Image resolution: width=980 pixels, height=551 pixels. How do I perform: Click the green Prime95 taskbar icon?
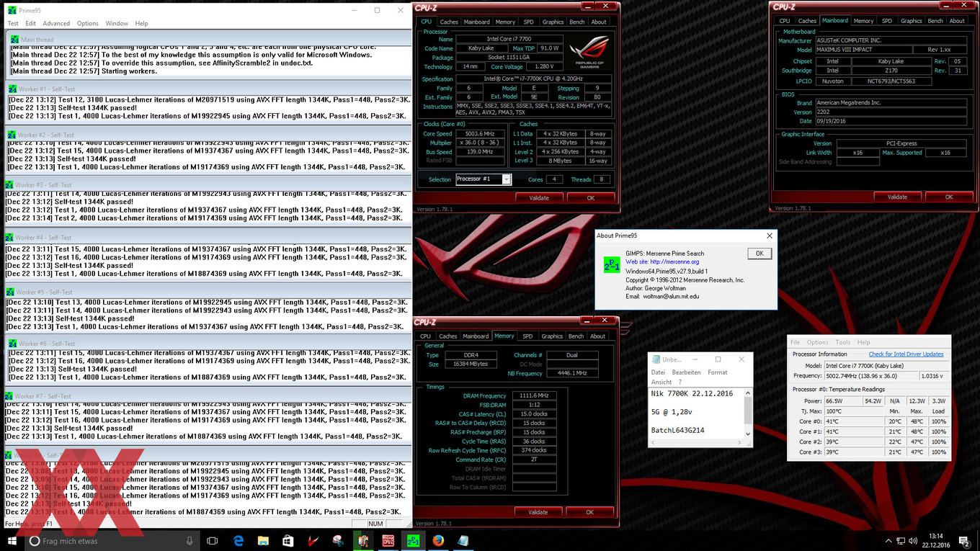[x=413, y=541]
